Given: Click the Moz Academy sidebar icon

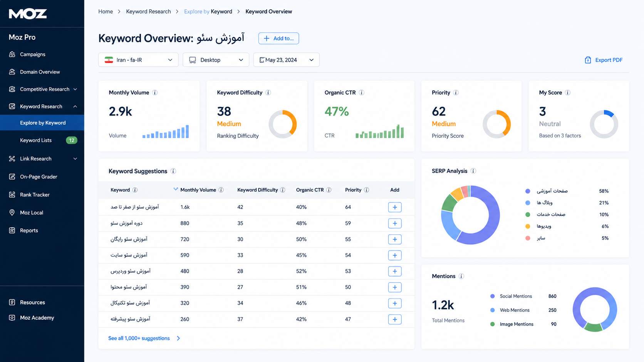Looking at the screenshot, I should click(x=12, y=318).
